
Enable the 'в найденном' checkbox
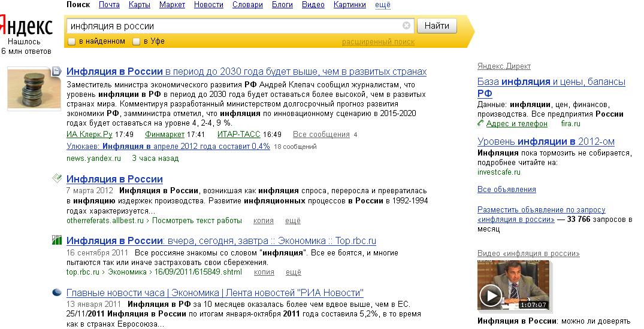tap(71, 41)
